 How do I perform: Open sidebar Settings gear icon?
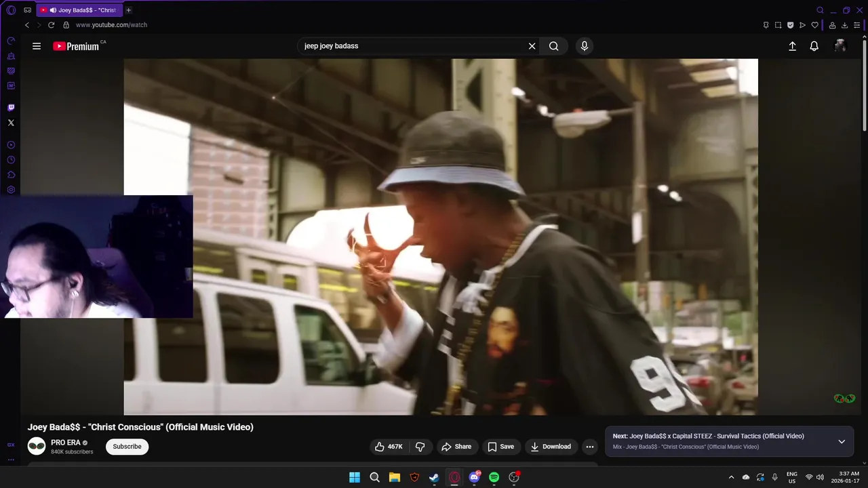tap(11, 190)
